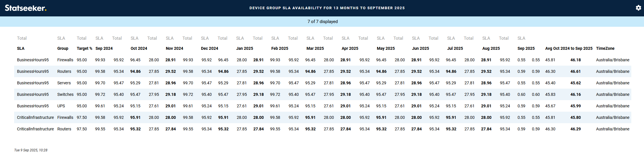644x158 pixels.
Task: Click Routers in the CriticalInfrastructure row
Action: click(64, 129)
